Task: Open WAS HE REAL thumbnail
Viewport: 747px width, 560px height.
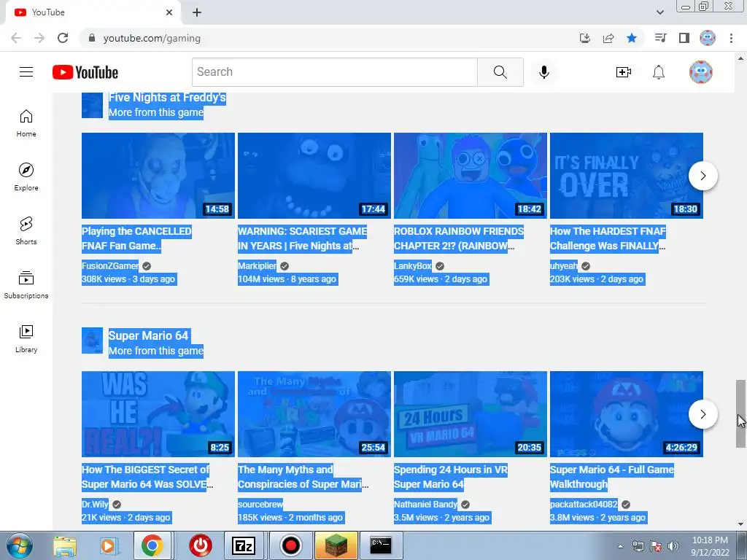Action: tap(158, 414)
